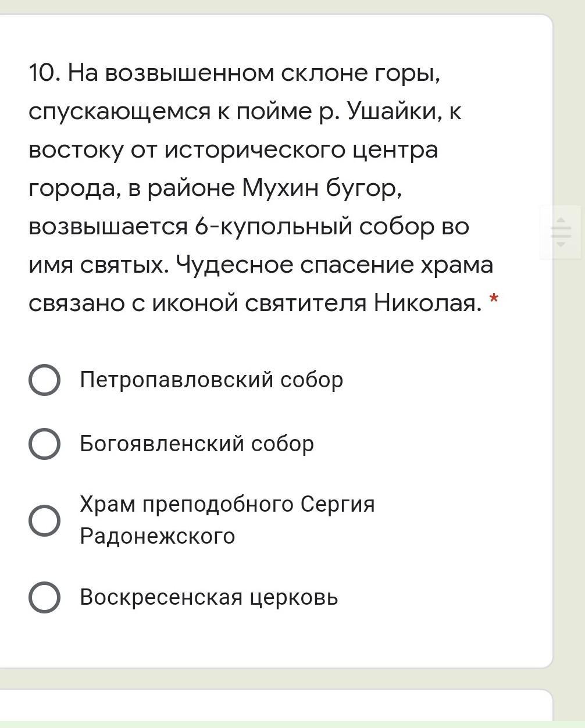
Task: Click the word "Николая" in the question
Action: 427,303
